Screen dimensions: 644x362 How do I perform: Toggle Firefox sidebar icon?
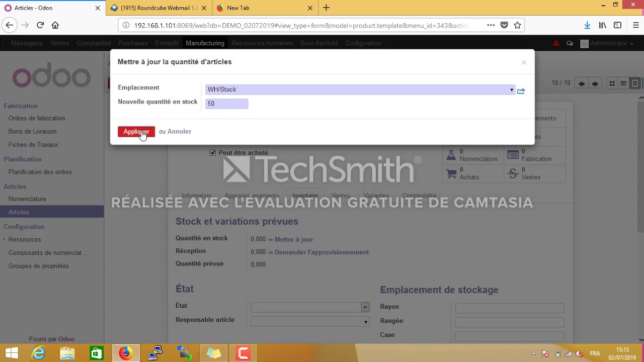pyautogui.click(x=617, y=25)
